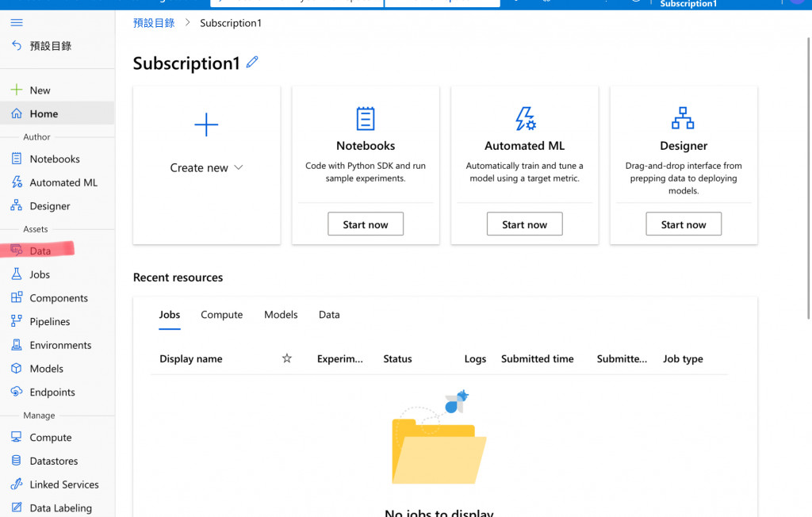
Task: Click the Models cube icon
Action: [17, 368]
